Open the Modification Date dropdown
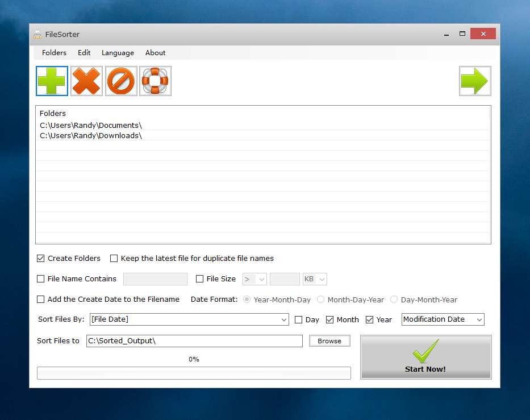Viewport: 530px width, 420px height. tap(443, 319)
